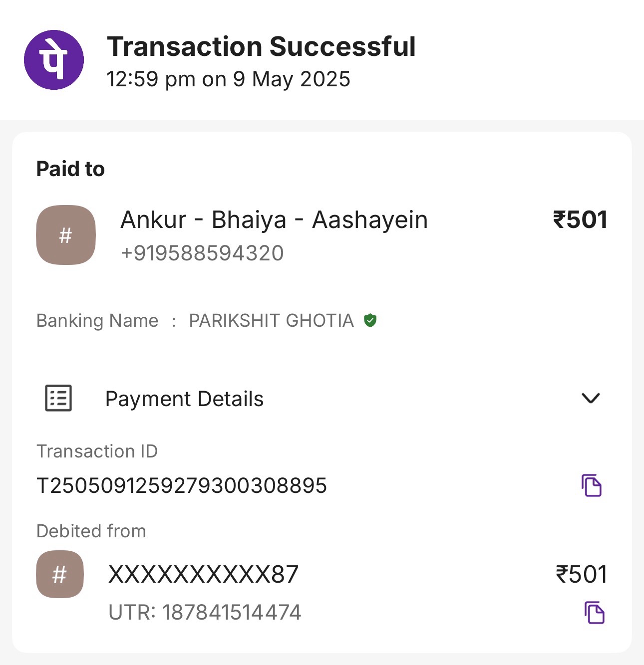The height and width of the screenshot is (665, 644).
Task: Open the Ankur - Bhaiya - Aashayein contact
Action: point(274,220)
